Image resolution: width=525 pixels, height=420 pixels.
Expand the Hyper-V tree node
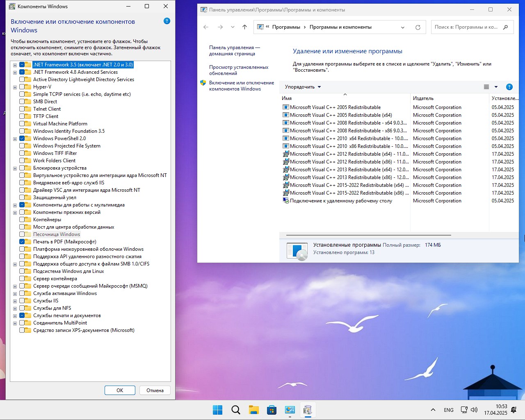click(x=15, y=87)
